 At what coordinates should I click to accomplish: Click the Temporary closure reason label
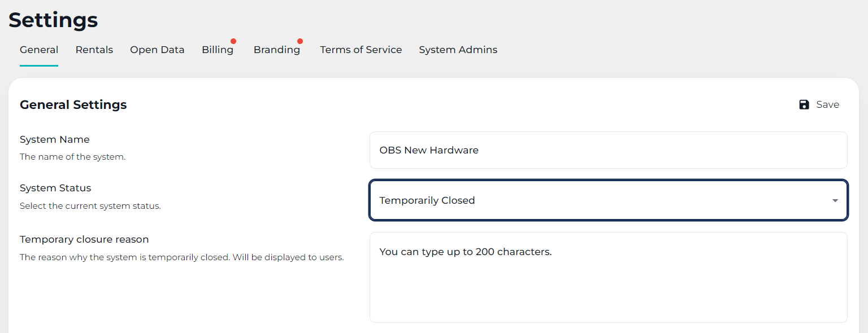tap(84, 239)
